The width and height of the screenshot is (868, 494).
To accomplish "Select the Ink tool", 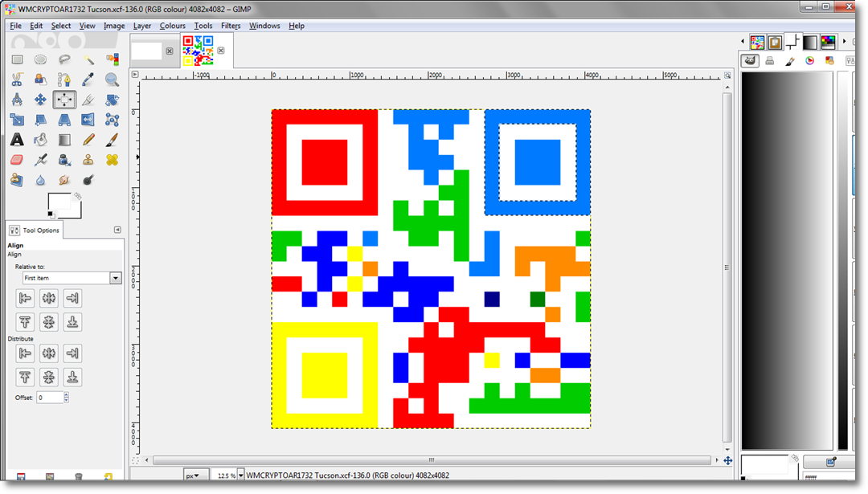I will coord(64,160).
